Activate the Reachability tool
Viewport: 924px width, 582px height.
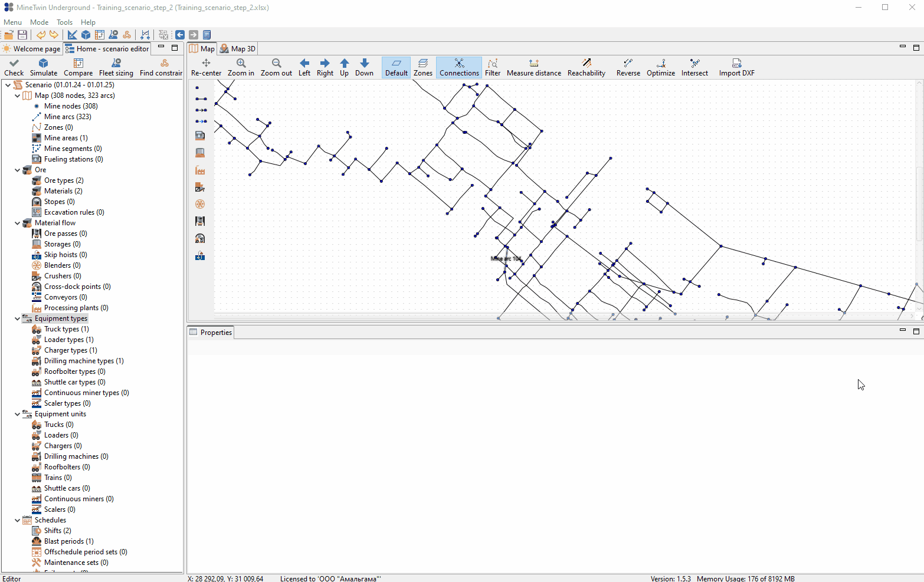586,67
